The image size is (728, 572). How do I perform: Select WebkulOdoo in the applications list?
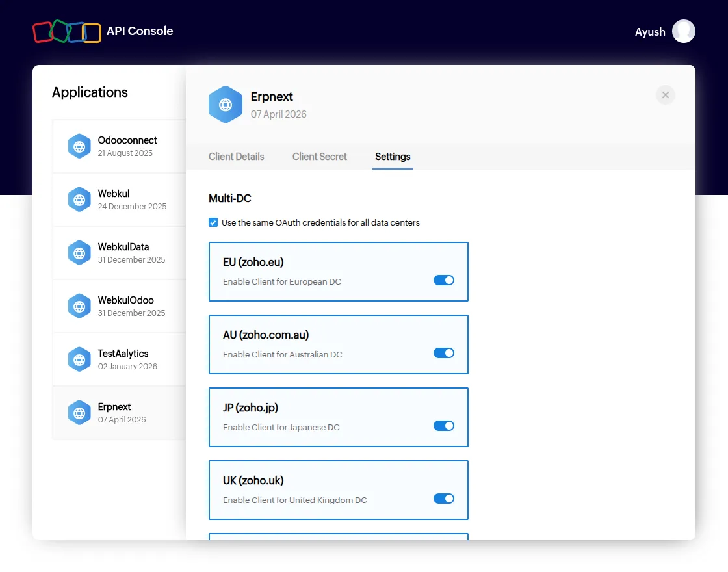[120, 306]
